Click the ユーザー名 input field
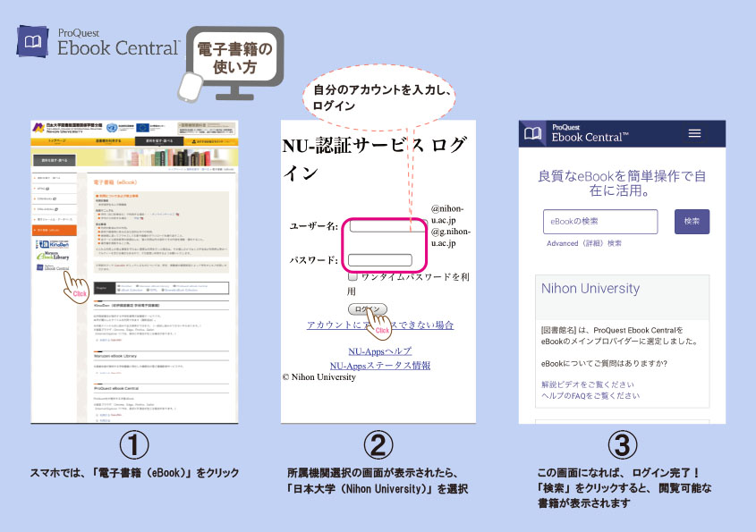Screen dimensions: 756x532 click(x=388, y=225)
